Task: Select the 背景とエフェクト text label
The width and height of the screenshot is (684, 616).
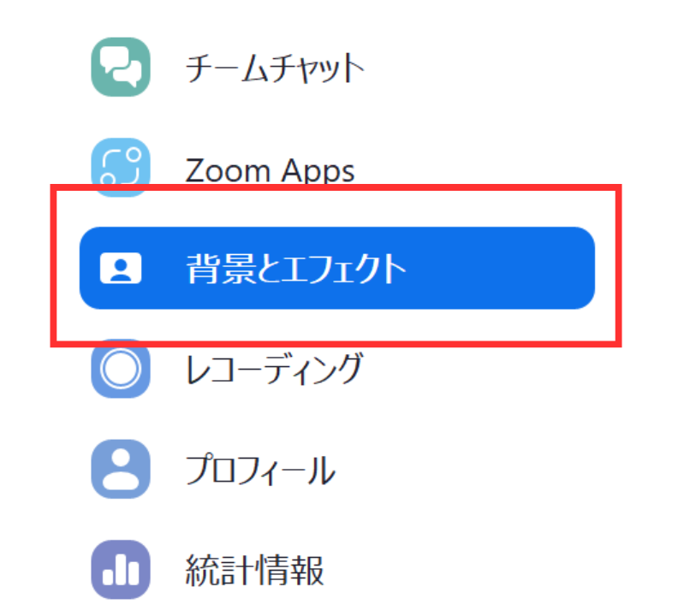Action: click(297, 269)
